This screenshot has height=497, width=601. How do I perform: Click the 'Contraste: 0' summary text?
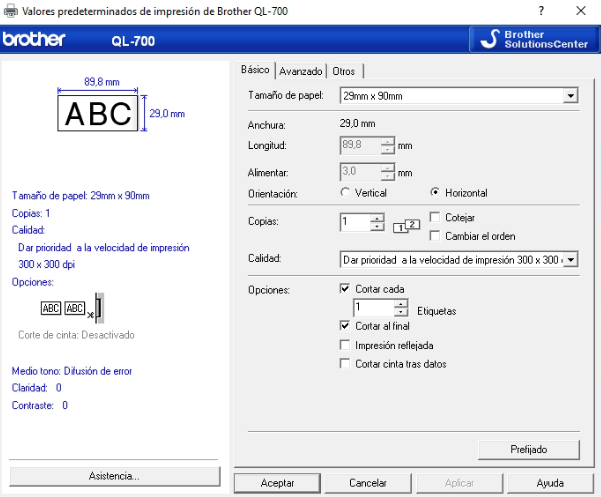(x=39, y=405)
